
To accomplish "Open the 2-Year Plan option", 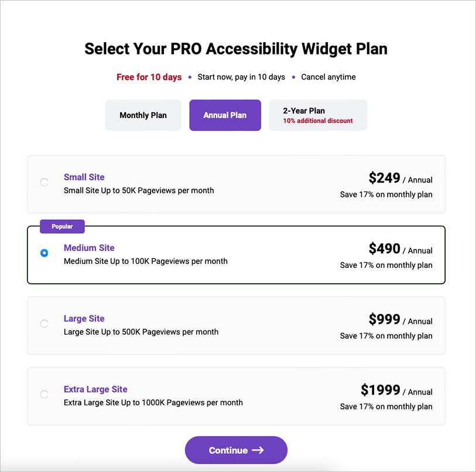I will [x=318, y=115].
